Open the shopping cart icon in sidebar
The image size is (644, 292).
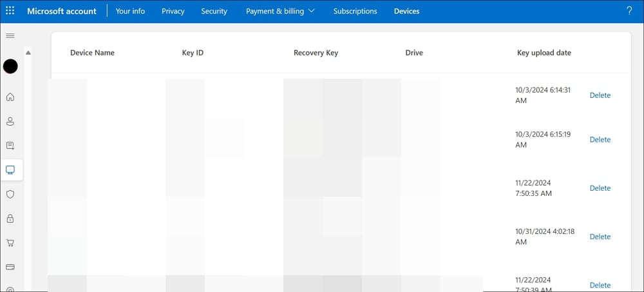(x=10, y=243)
